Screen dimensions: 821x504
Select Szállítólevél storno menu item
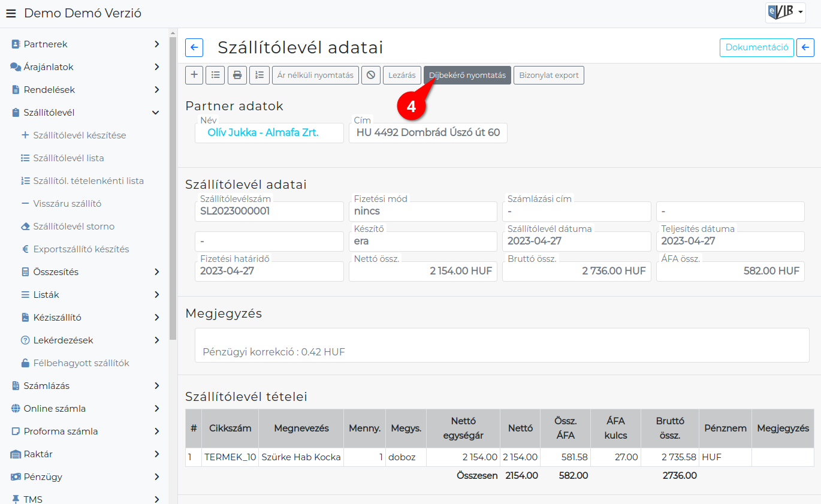point(74,227)
